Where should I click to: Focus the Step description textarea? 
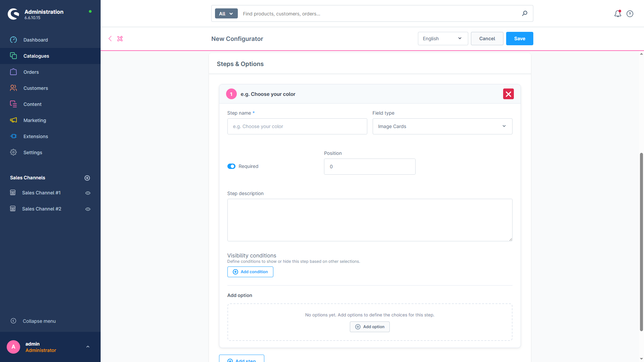370,220
